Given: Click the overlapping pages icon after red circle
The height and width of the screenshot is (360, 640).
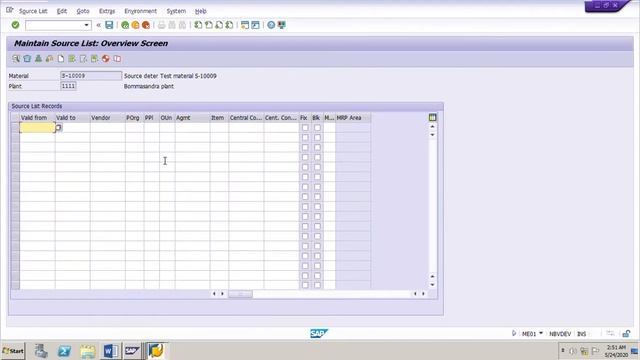Looking at the screenshot, I should point(118,59).
